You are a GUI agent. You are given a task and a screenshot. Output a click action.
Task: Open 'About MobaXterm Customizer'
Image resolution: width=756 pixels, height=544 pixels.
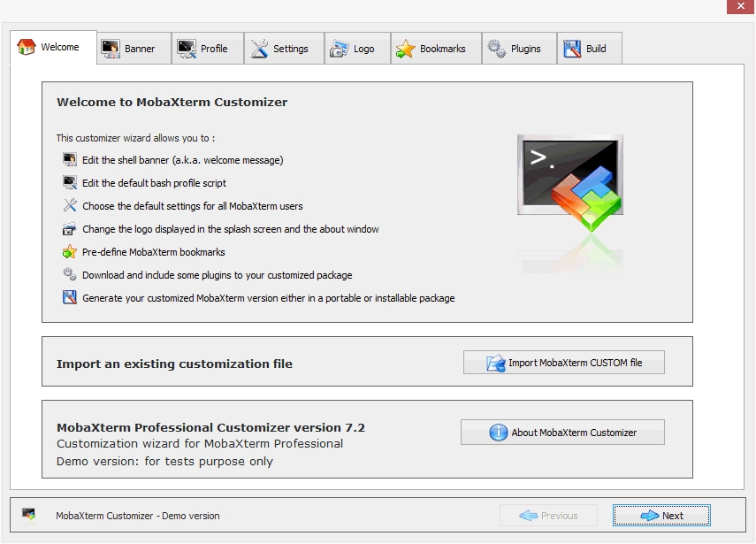563,432
